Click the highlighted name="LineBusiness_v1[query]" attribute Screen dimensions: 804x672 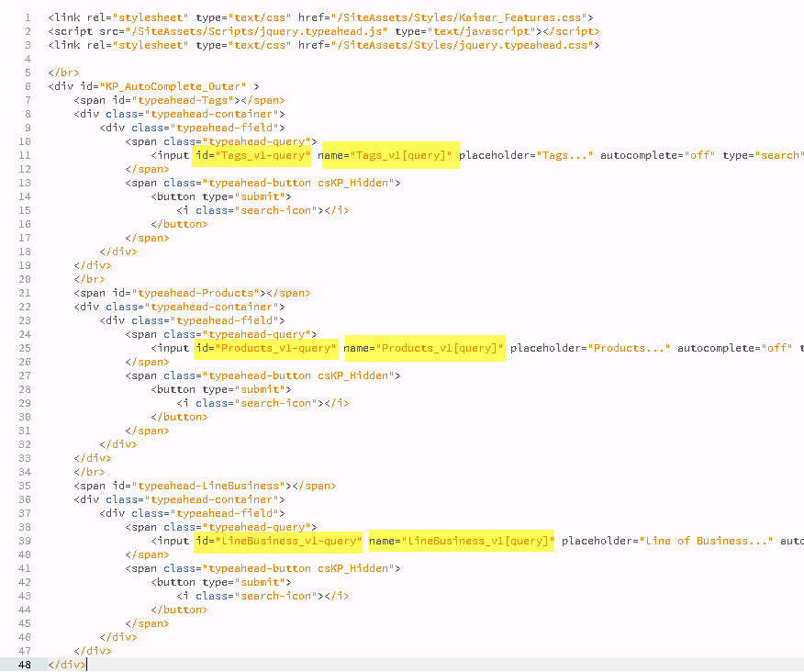click(462, 542)
